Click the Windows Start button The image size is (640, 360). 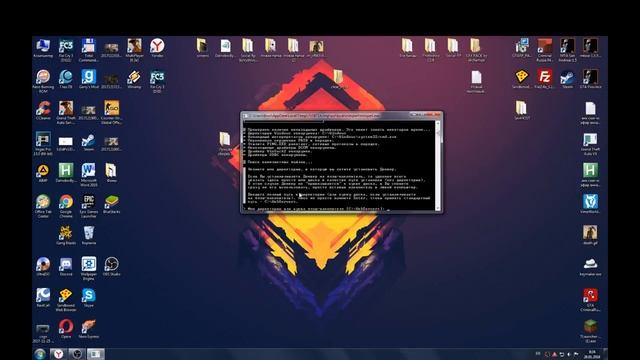pyautogui.click(x=40, y=353)
